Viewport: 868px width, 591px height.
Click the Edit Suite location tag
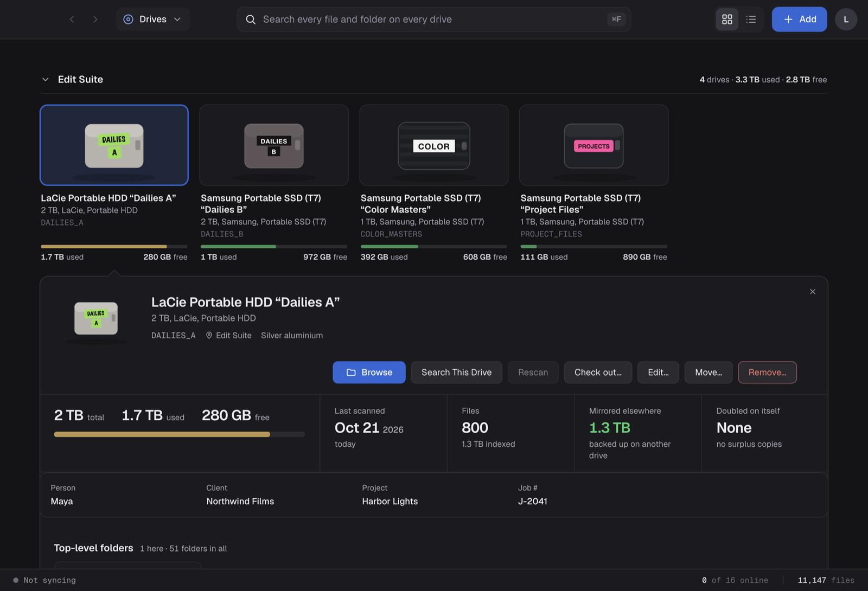pos(228,336)
